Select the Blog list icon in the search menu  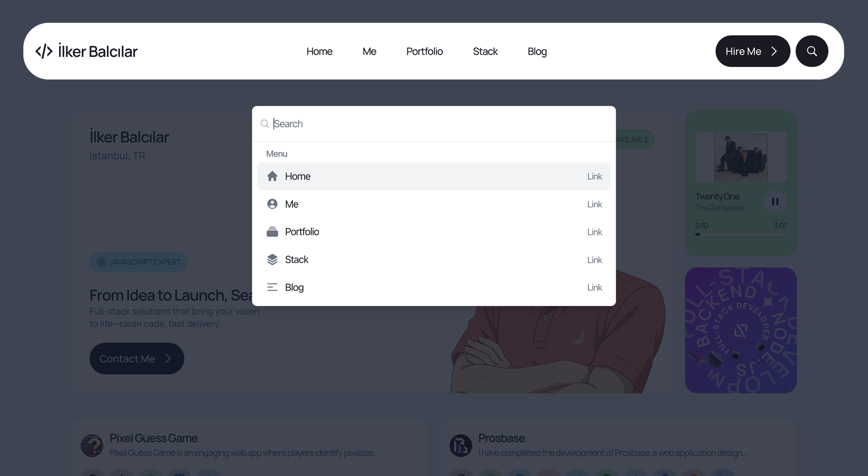273,287
